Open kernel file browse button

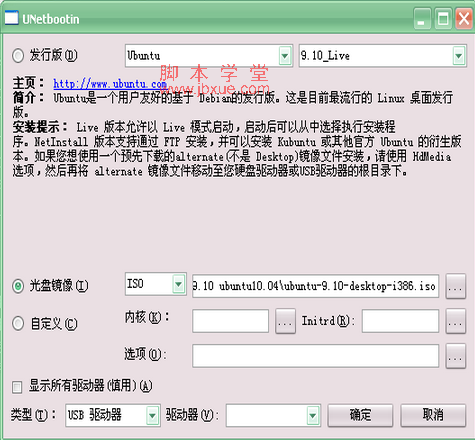pos(285,321)
